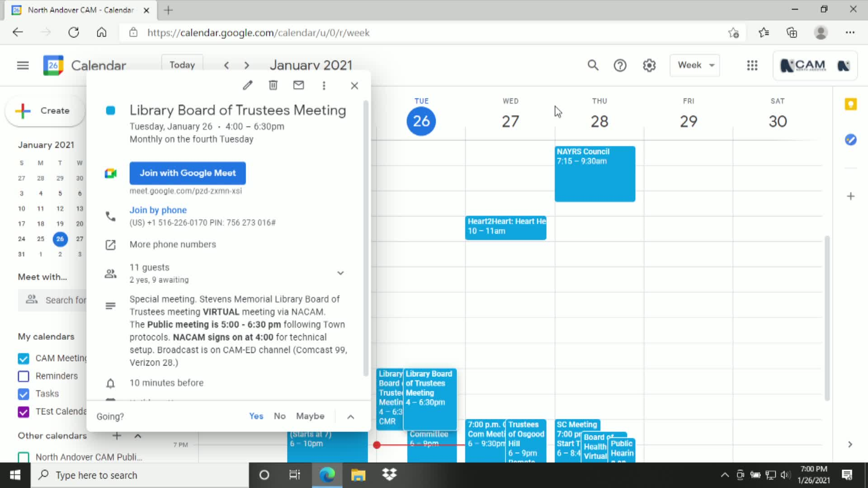The image size is (868, 488).
Task: Respond Maybe to Going
Action: 310,416
